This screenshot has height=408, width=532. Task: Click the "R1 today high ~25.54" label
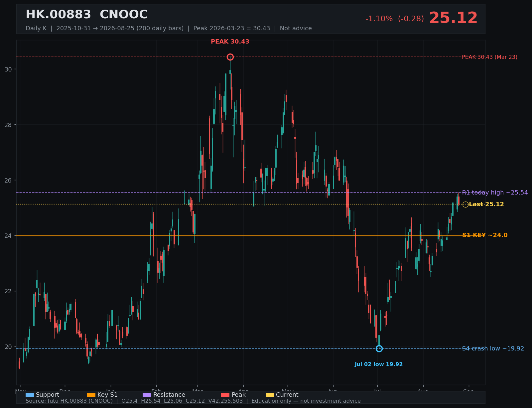495,193
